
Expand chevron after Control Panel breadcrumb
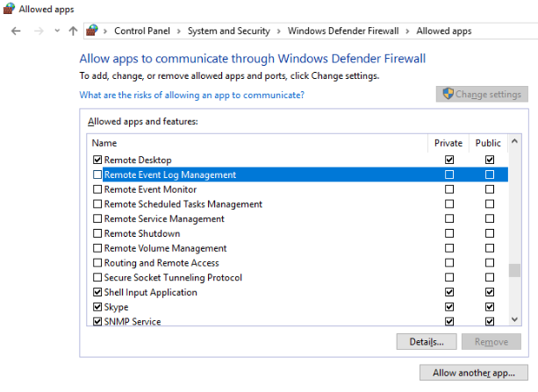pyautogui.click(x=179, y=32)
